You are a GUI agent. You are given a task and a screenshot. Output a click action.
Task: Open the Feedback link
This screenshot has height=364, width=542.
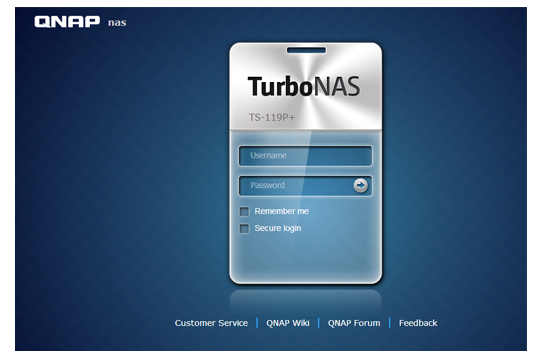pyautogui.click(x=418, y=323)
